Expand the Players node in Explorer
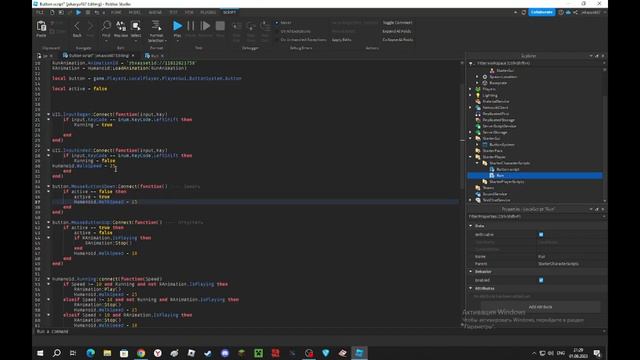640x360 pixels. (x=471, y=89)
